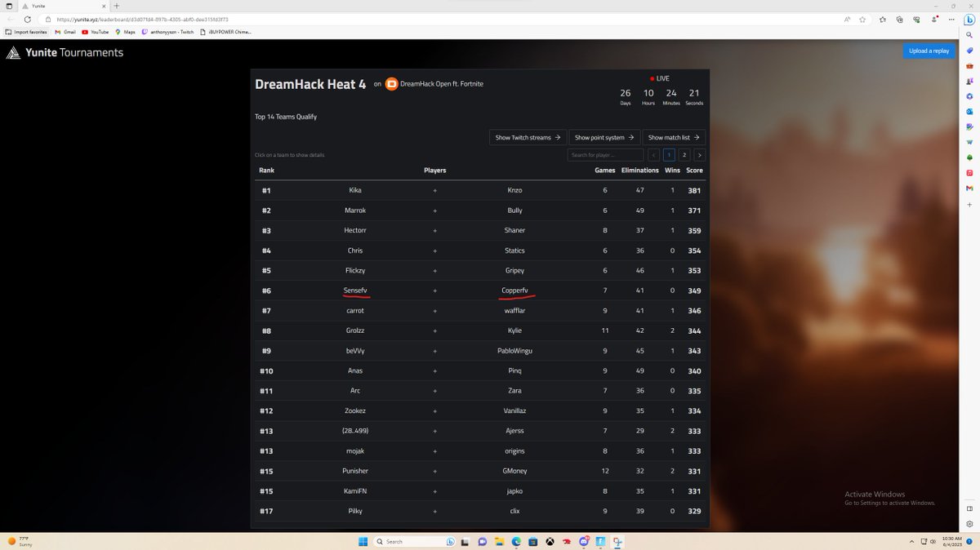Show hidden system tray icons chevron
This screenshot has height=550, width=980.
[911, 541]
